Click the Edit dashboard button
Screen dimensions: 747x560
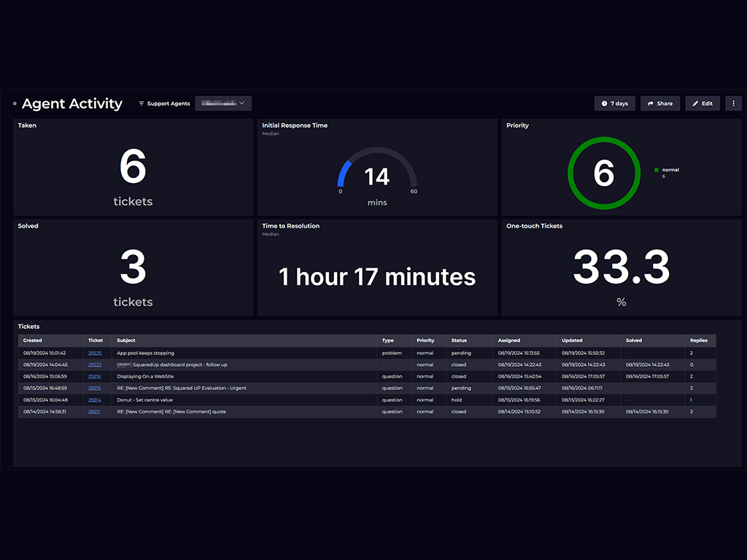point(703,104)
